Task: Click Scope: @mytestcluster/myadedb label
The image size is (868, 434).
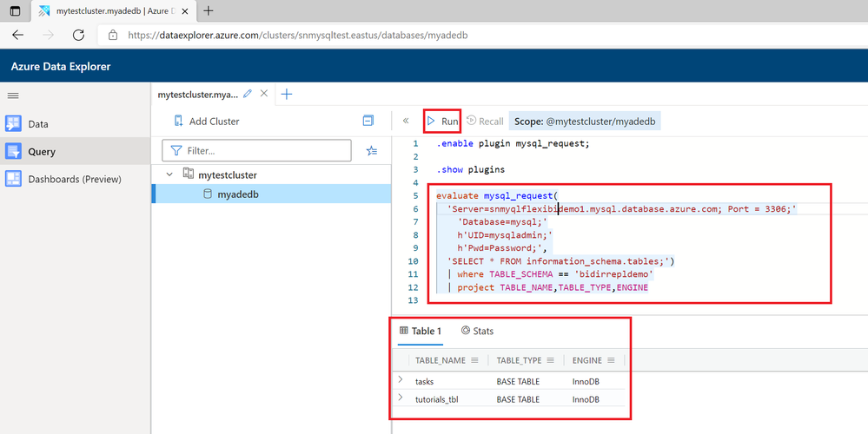Action: 585,121
